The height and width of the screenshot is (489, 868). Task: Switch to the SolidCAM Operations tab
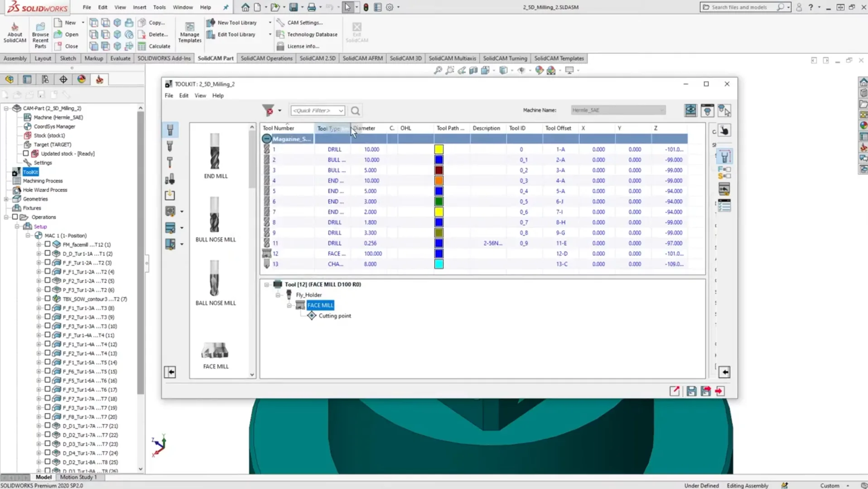tap(266, 58)
